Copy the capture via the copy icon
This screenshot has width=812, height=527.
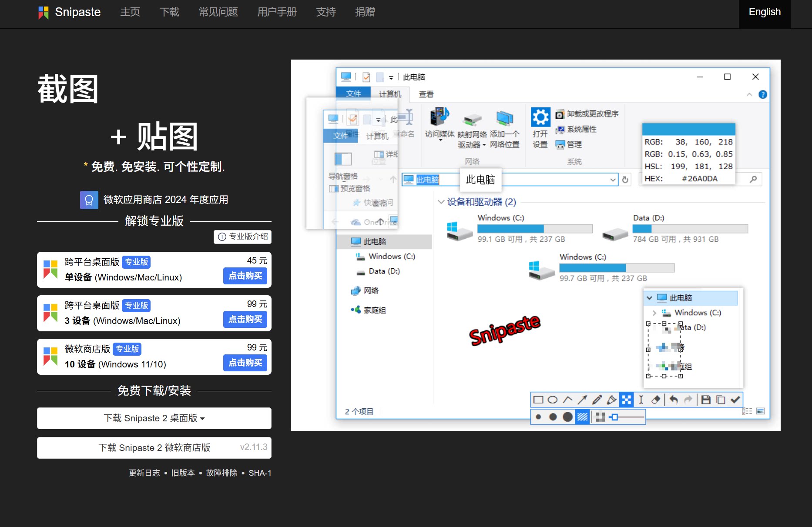pyautogui.click(x=720, y=400)
